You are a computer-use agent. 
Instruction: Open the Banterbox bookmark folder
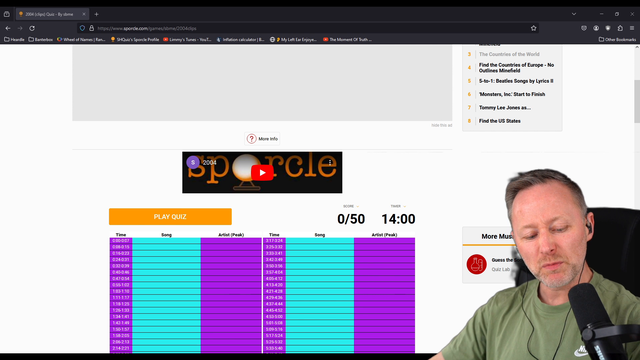(40, 40)
